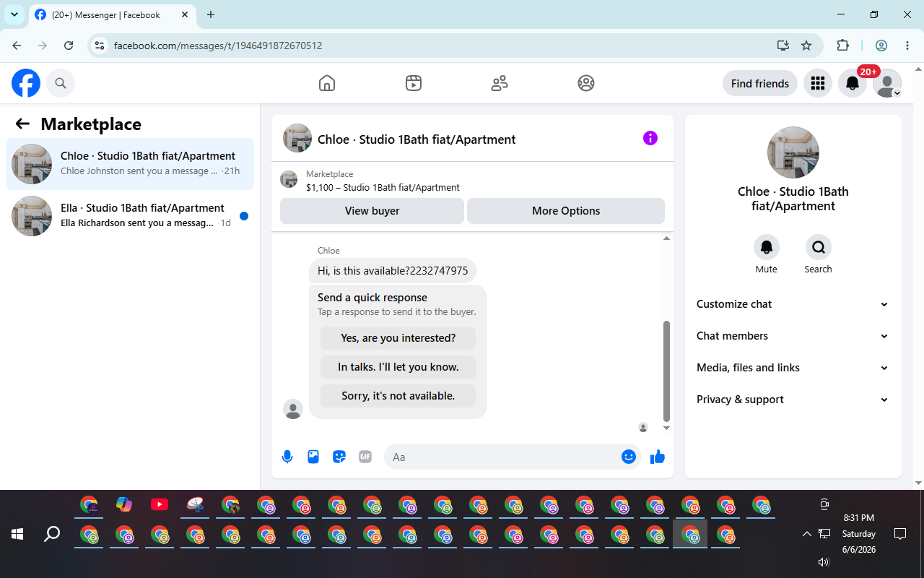The height and width of the screenshot is (578, 924).
Task: Send quick reply 'Yes, are you interested?'
Action: point(398,338)
